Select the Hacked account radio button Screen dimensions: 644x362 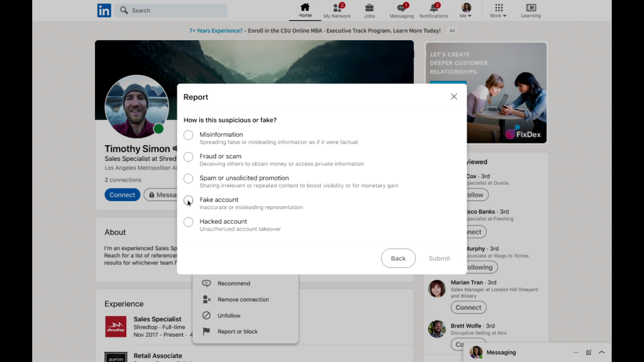(x=188, y=222)
